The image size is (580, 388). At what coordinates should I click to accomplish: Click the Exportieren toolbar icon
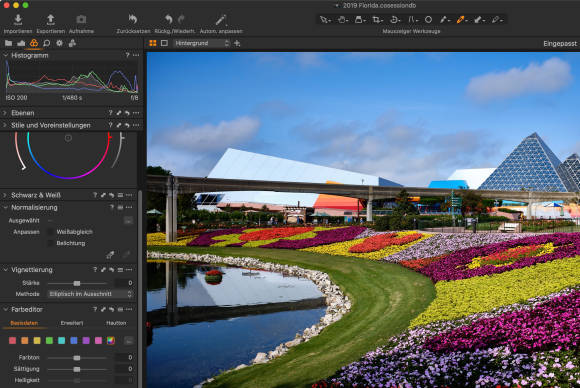[x=50, y=20]
